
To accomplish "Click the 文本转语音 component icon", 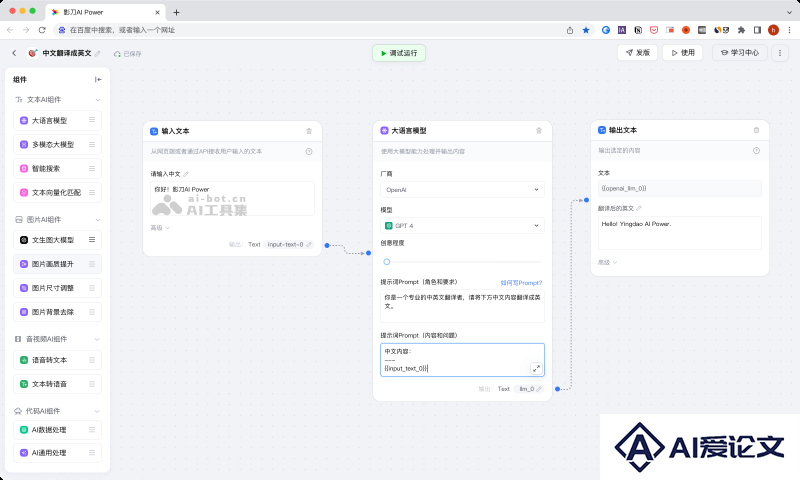I will 24,384.
